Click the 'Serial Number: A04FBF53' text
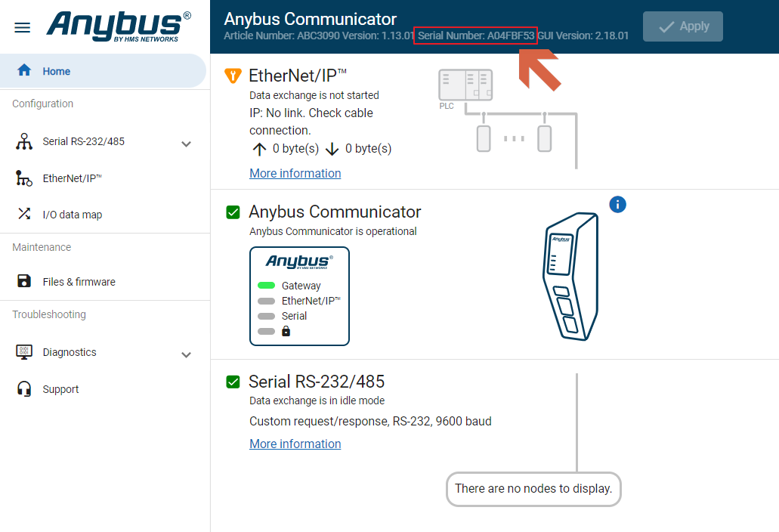This screenshot has height=532, width=779. tap(476, 36)
